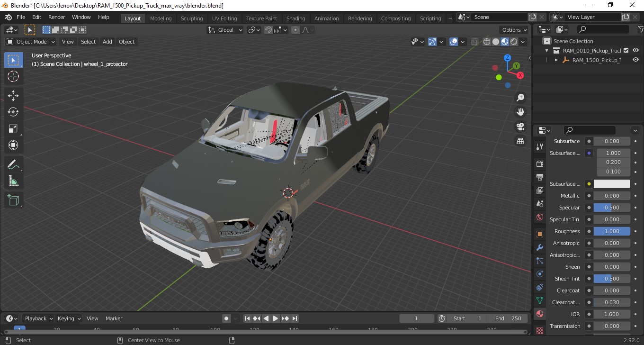The width and height of the screenshot is (644, 345).
Task: Uncheck RAM_0010_Pickup_Truck collection checkbox
Action: pos(626,50)
